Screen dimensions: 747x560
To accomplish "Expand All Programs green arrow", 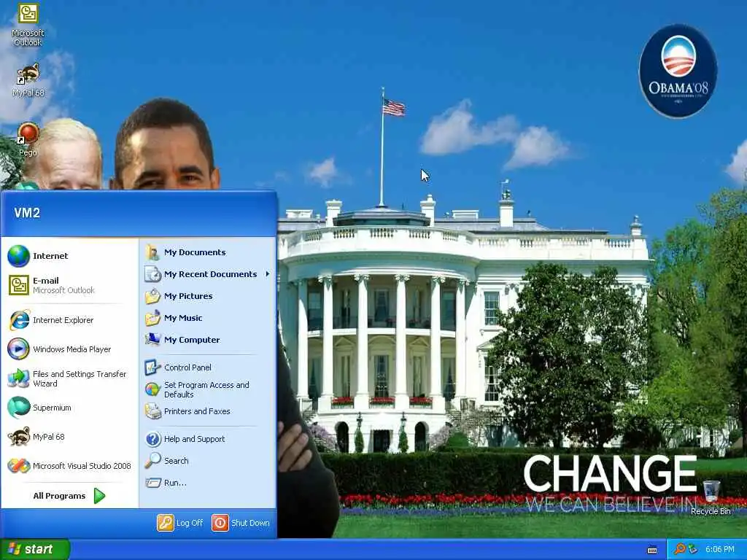I will tap(99, 496).
